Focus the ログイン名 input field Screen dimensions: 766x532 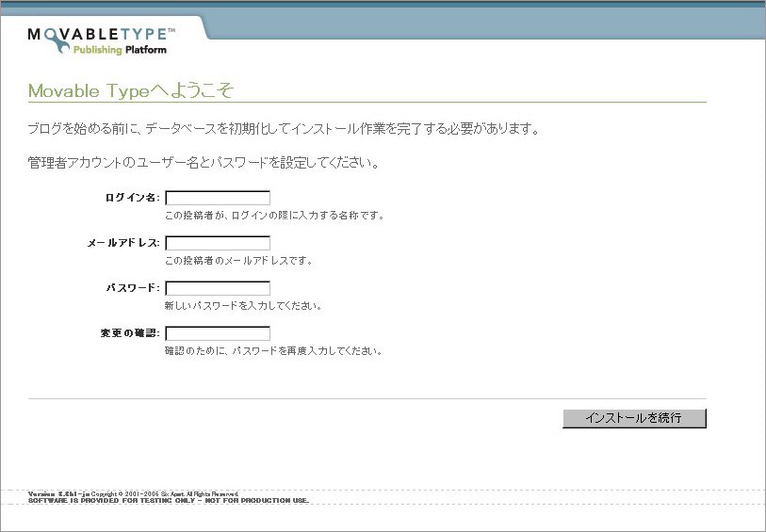click(218, 198)
